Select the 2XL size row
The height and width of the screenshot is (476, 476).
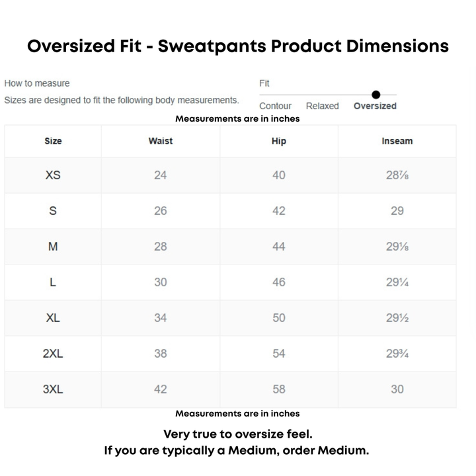click(x=53, y=354)
